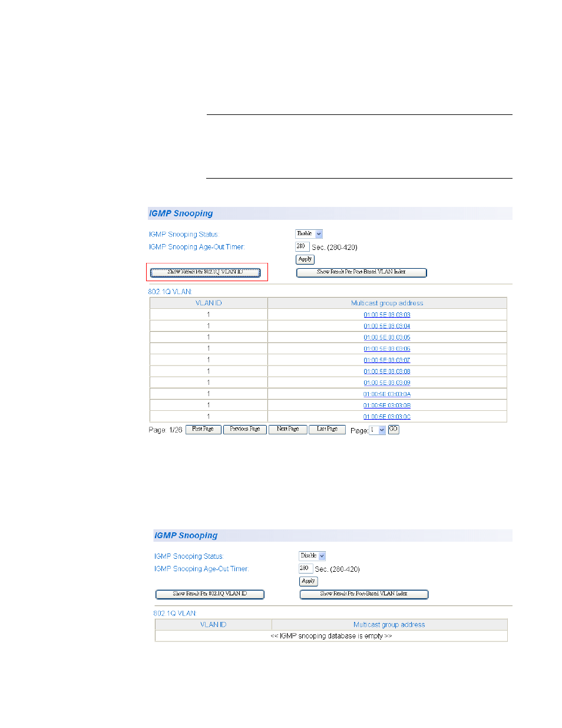Click the IGMP Snooping heading above the Enable status
Viewport: 562px width, 728px height.
181,213
